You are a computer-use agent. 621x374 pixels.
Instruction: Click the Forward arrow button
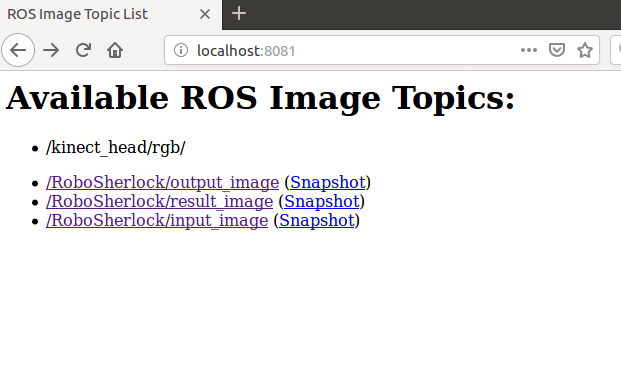click(x=51, y=50)
